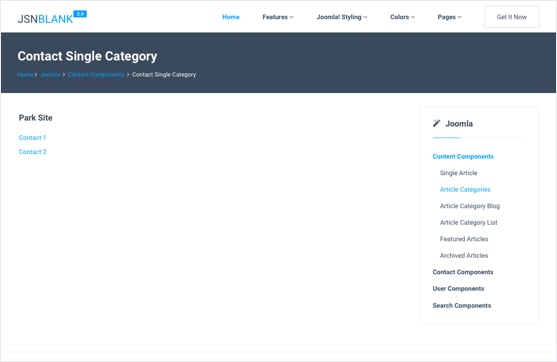Click the Contact Single Category page title
Image resolution: width=557 pixels, height=362 pixels.
[x=87, y=56]
